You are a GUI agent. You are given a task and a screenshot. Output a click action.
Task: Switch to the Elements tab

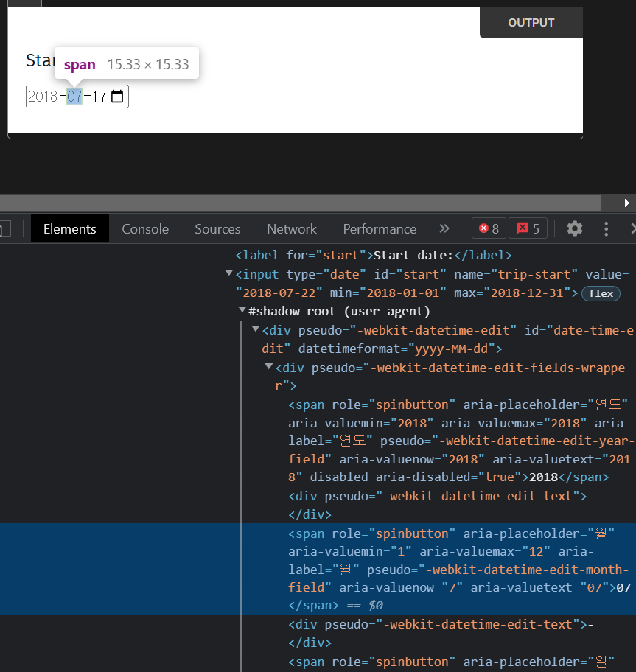click(70, 229)
